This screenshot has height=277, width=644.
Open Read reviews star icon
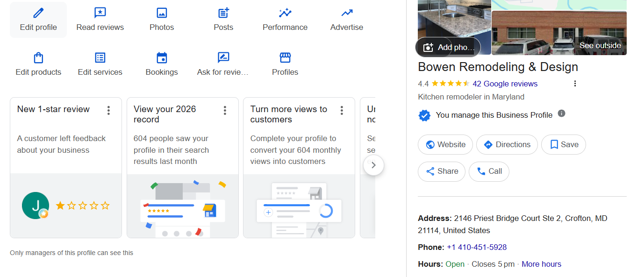tap(100, 13)
